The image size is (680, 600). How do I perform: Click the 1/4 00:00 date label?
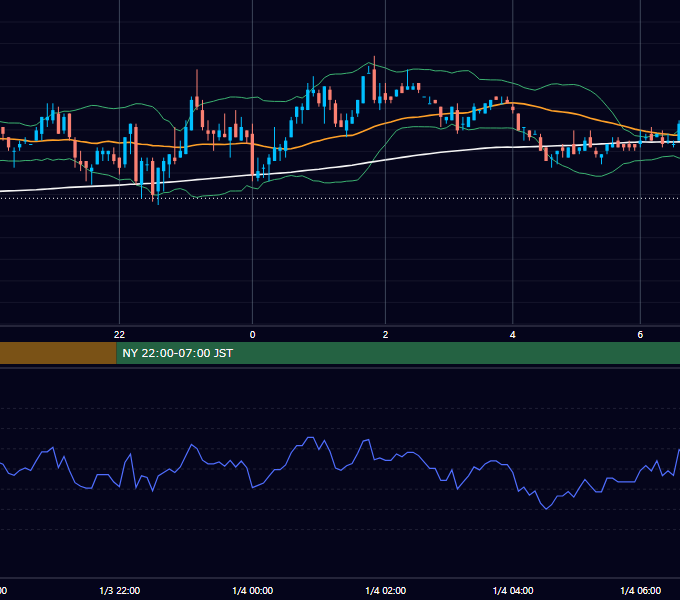253,590
